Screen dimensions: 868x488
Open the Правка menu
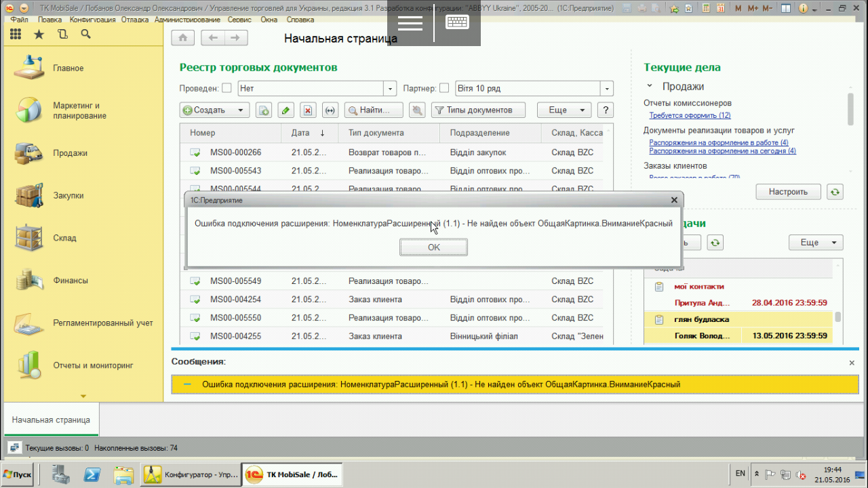click(50, 20)
